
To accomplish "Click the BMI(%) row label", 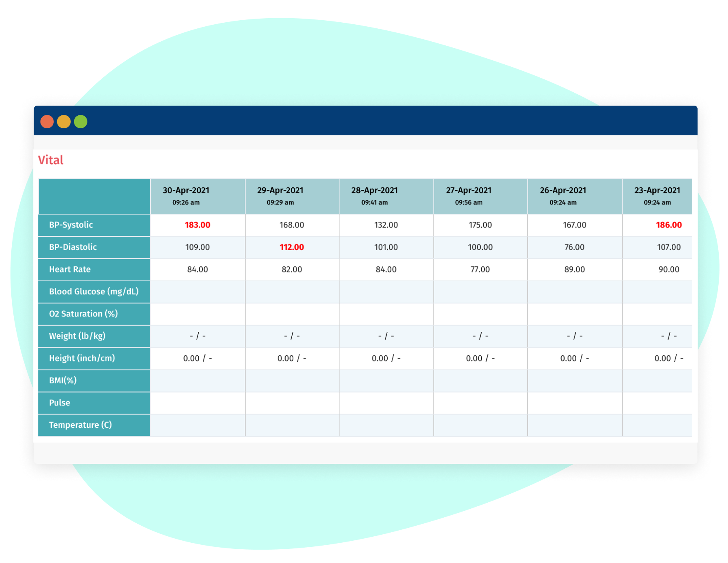I will [x=63, y=380].
